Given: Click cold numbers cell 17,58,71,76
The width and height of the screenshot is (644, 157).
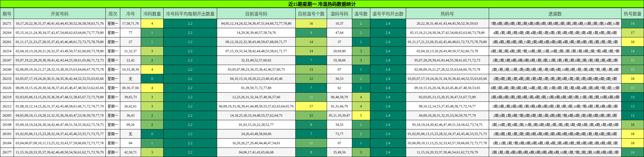Looking at the screenshot, I should [130, 23].
